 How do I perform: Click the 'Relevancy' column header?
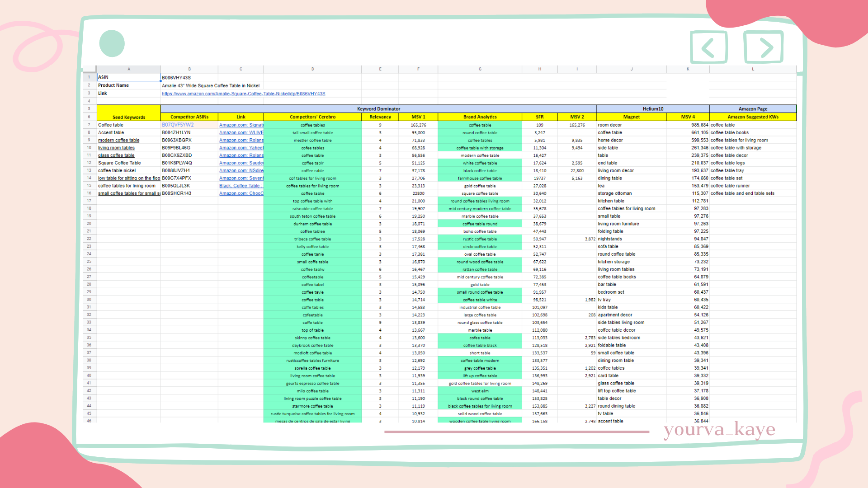[380, 117]
